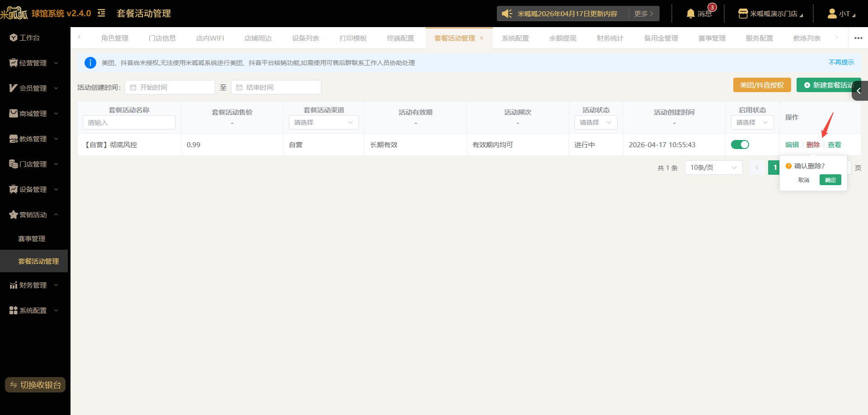Toggle the 启用状态 switch for 彻底风控
This screenshot has width=868, height=415.
(x=740, y=145)
